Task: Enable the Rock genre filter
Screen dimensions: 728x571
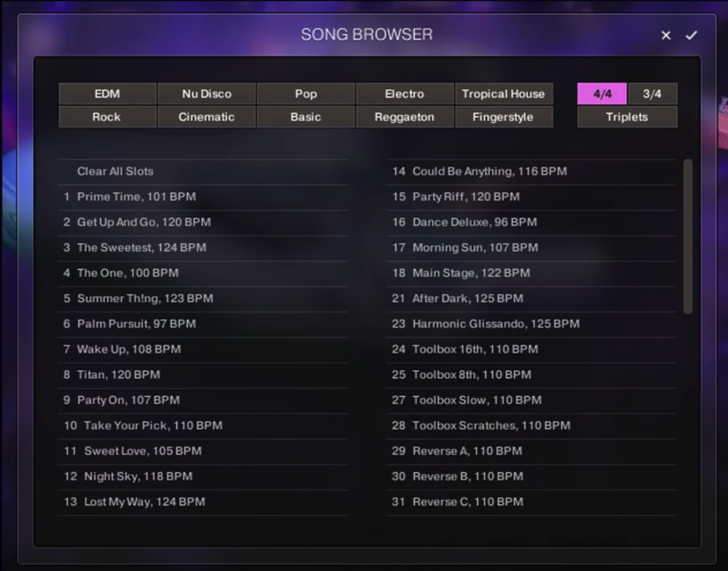Action: pos(107,117)
